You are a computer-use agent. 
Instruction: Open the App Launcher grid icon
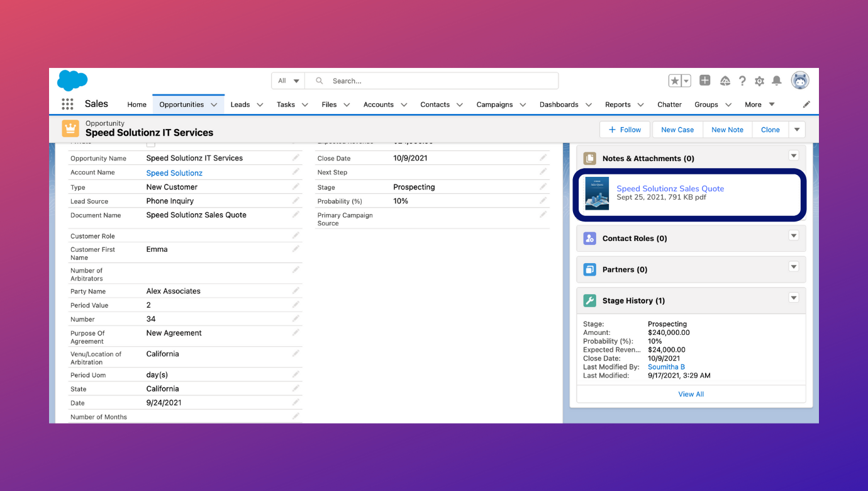coord(67,104)
